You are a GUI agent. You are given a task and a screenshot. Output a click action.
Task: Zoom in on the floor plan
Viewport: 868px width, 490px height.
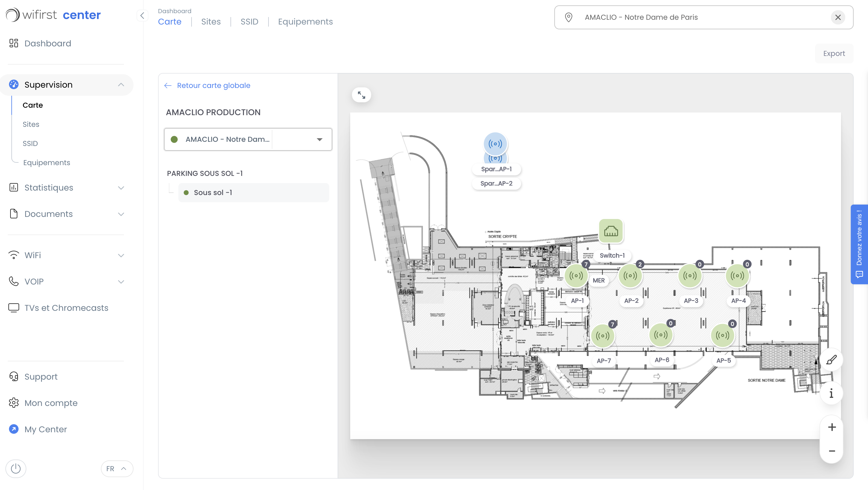(x=831, y=427)
